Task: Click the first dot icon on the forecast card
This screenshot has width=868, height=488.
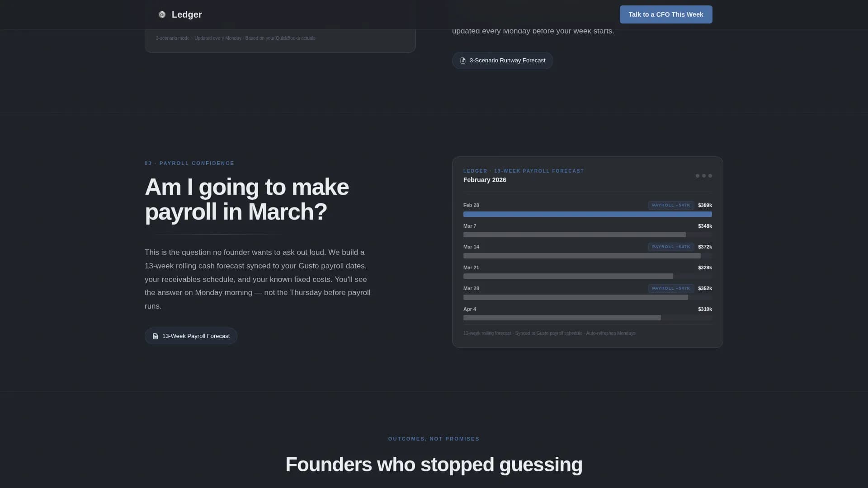Action: tap(697, 176)
